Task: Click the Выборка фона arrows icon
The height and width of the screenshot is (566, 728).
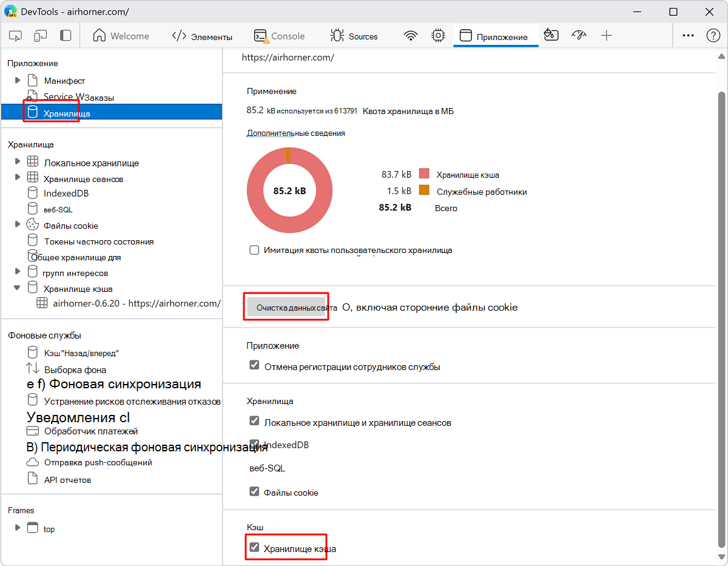Action: point(33,369)
